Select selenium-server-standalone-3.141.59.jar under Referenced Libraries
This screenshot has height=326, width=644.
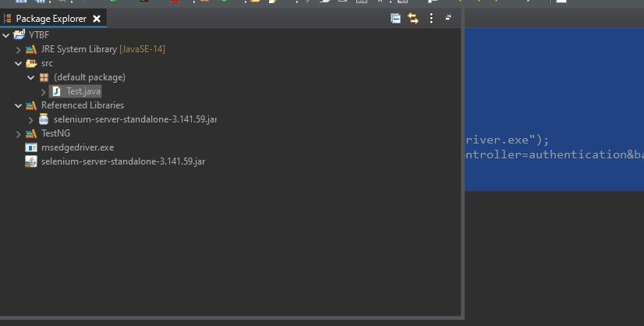point(135,119)
